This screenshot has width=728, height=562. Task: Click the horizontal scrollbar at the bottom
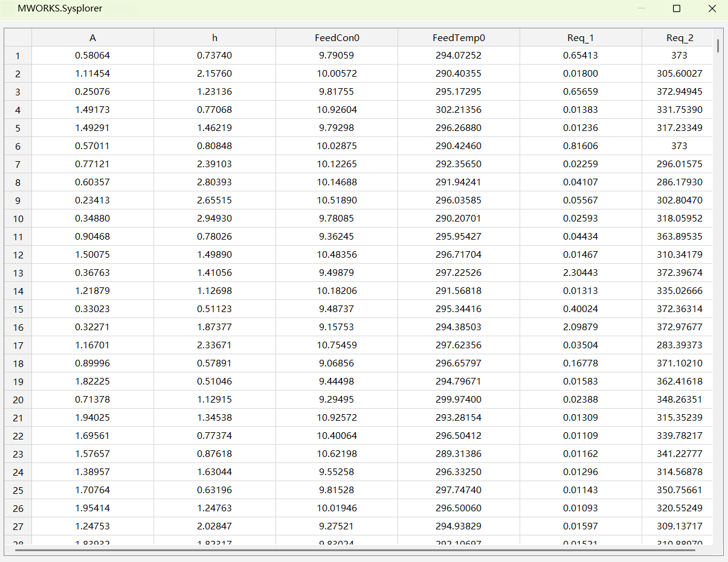coord(355,550)
